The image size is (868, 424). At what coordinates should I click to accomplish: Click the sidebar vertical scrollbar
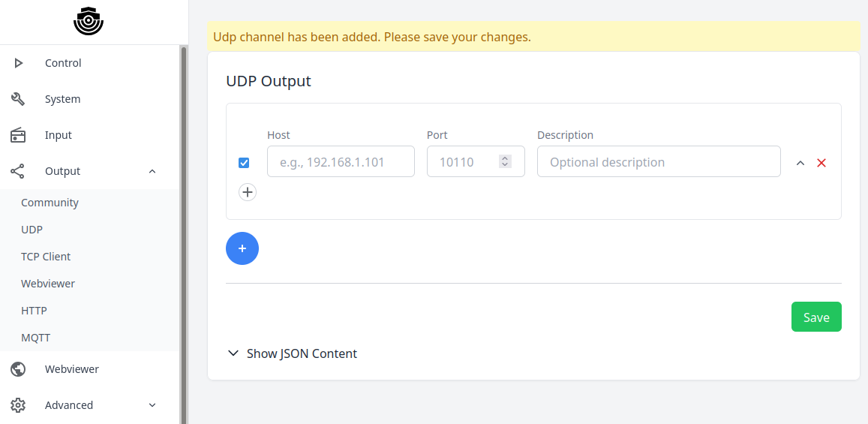(x=183, y=235)
